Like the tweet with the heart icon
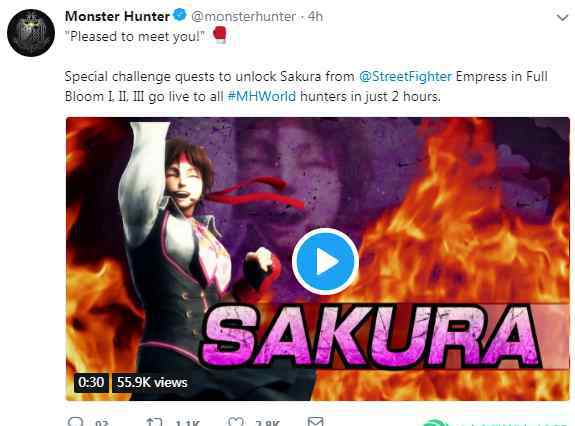 click(x=235, y=422)
